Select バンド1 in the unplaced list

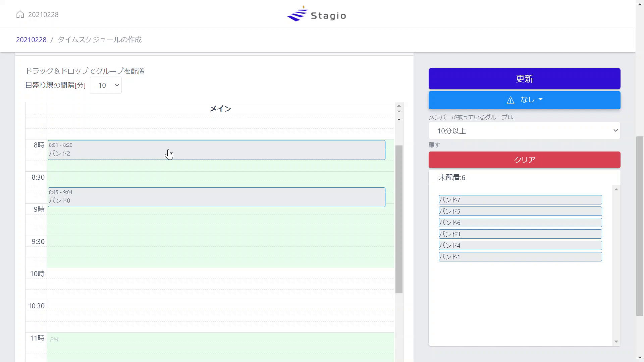520,256
